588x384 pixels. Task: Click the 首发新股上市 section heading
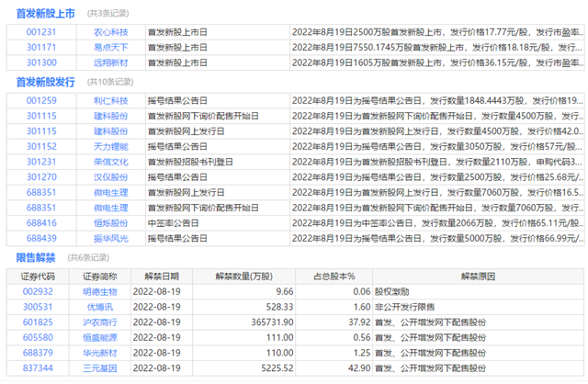(45, 14)
